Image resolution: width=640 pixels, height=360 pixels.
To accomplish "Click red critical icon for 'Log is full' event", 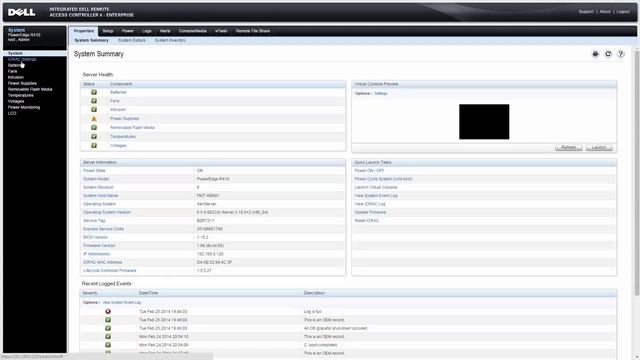I will (x=108, y=311).
